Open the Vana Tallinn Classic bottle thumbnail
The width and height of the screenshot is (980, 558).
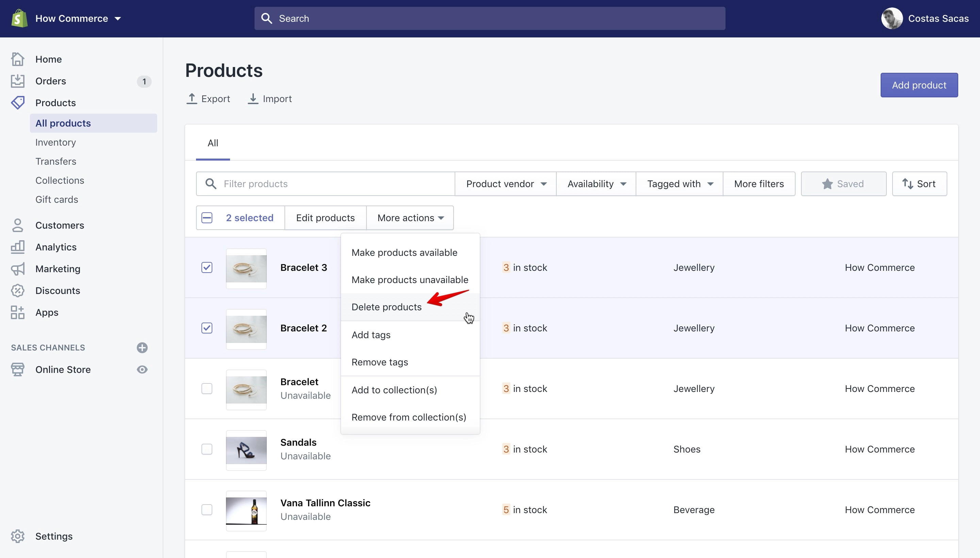(246, 511)
